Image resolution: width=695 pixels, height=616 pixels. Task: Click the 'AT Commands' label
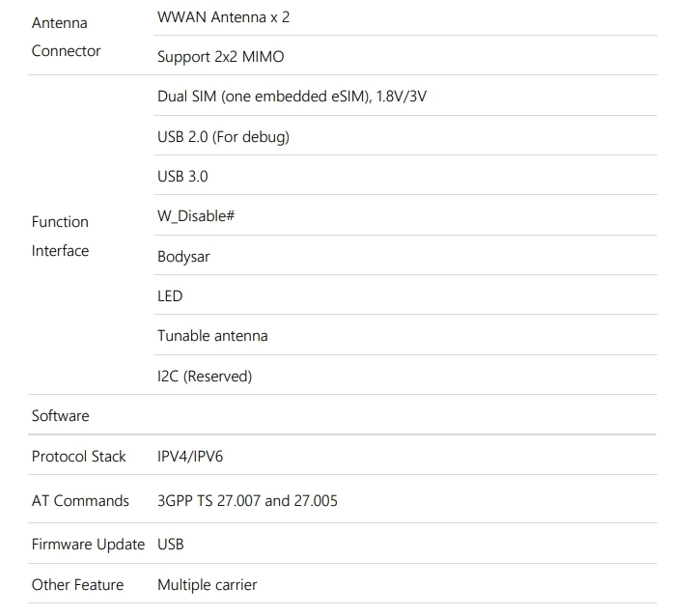[80, 501]
